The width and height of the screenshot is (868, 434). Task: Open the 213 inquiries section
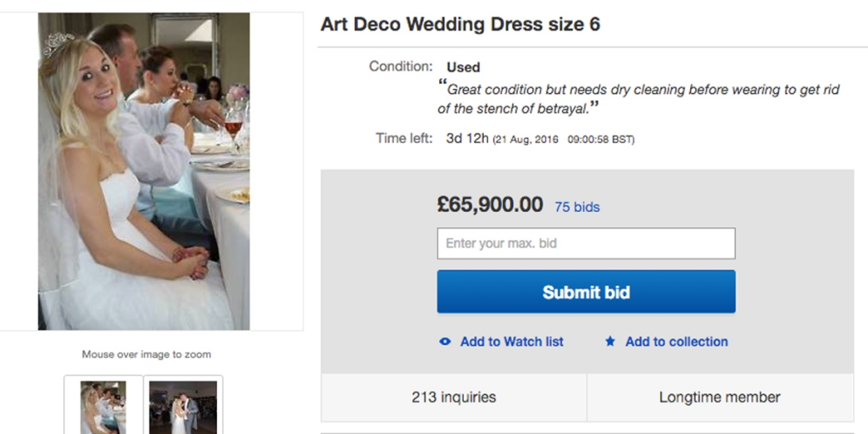(453, 397)
